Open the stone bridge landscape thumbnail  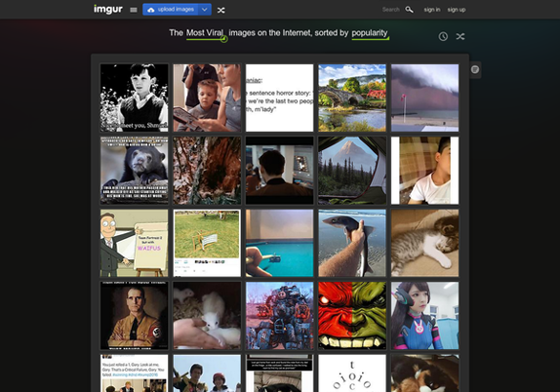(x=352, y=98)
